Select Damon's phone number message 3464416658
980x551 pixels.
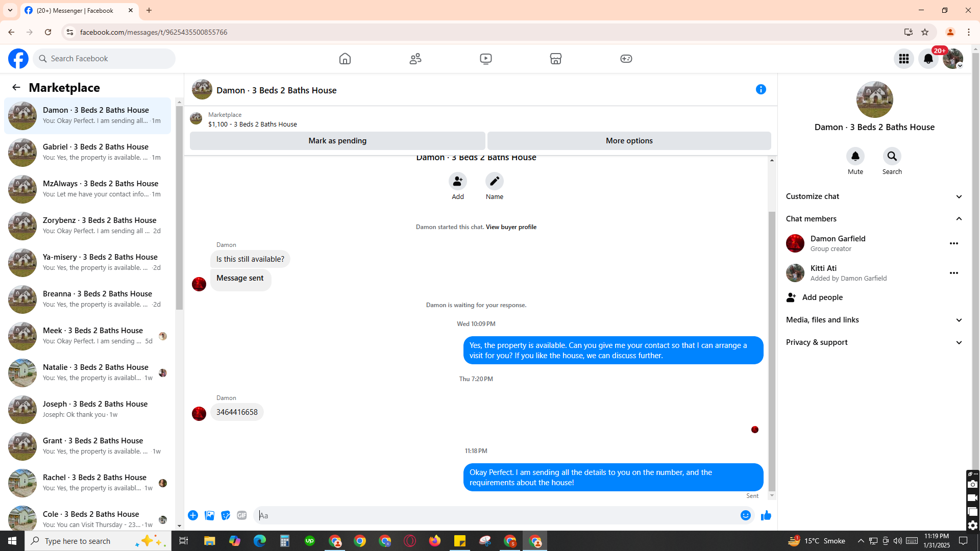[x=237, y=412]
